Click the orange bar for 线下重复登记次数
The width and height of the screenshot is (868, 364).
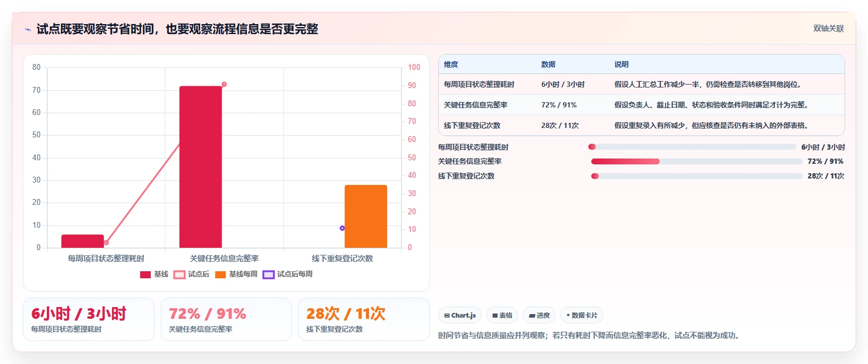[366, 216]
